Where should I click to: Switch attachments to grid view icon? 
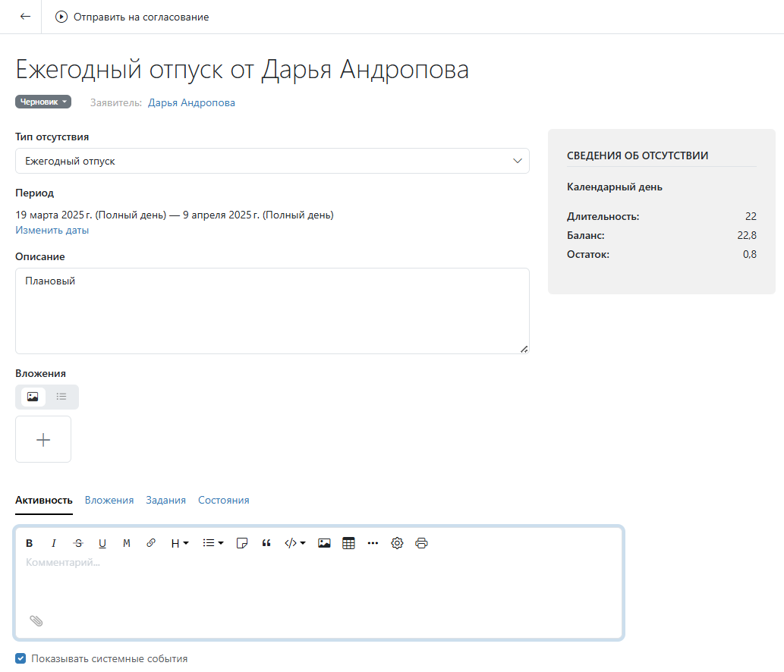(32, 397)
